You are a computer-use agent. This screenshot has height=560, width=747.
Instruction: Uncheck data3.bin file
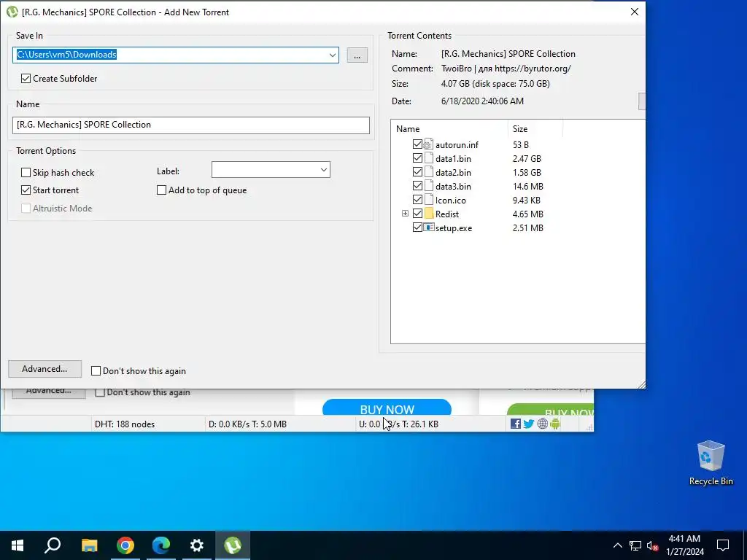[417, 186]
